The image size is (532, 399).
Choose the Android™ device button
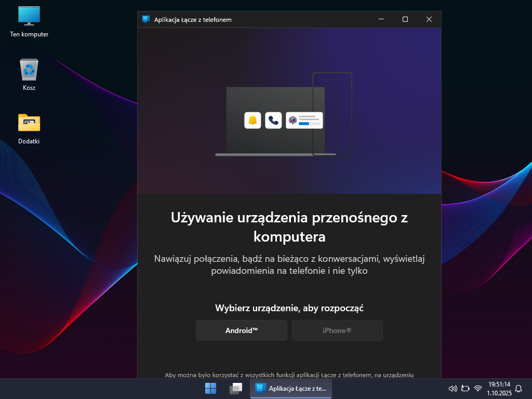241,330
